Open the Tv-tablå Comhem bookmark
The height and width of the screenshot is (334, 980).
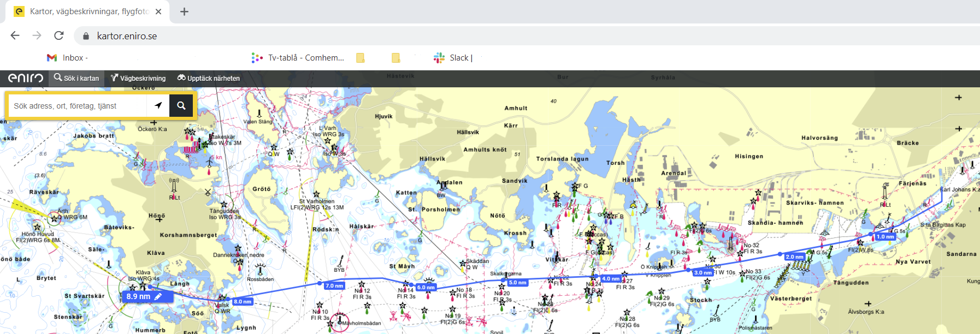point(298,58)
